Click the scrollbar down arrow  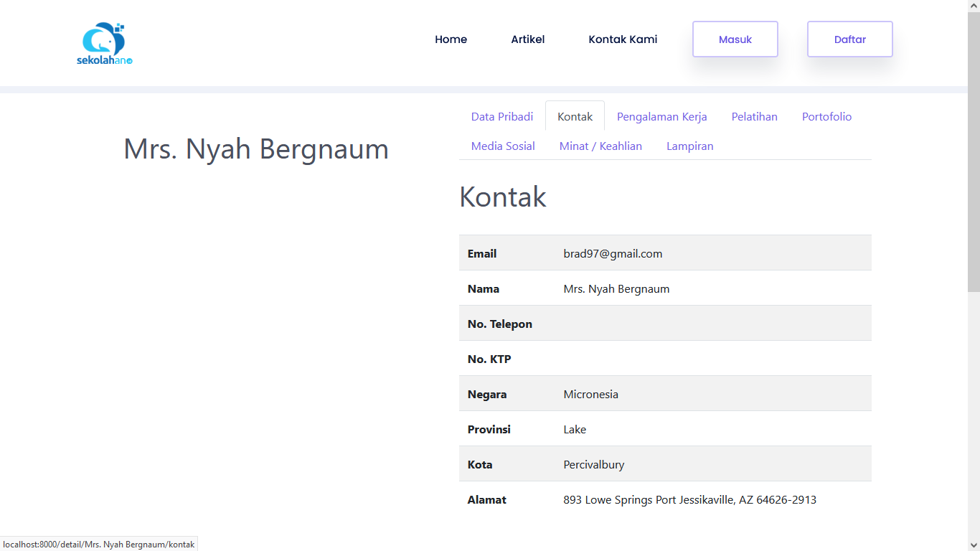[974, 545]
